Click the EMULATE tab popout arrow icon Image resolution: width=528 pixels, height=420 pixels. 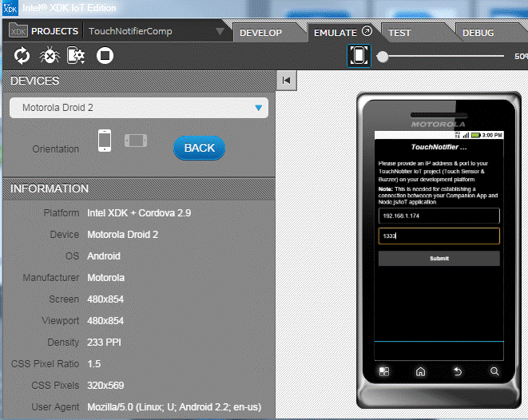(x=367, y=31)
